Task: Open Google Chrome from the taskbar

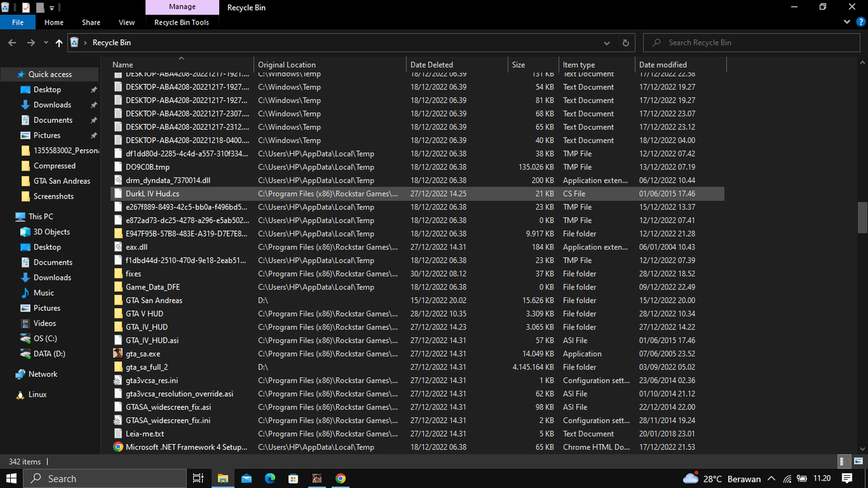Action: pyautogui.click(x=340, y=479)
